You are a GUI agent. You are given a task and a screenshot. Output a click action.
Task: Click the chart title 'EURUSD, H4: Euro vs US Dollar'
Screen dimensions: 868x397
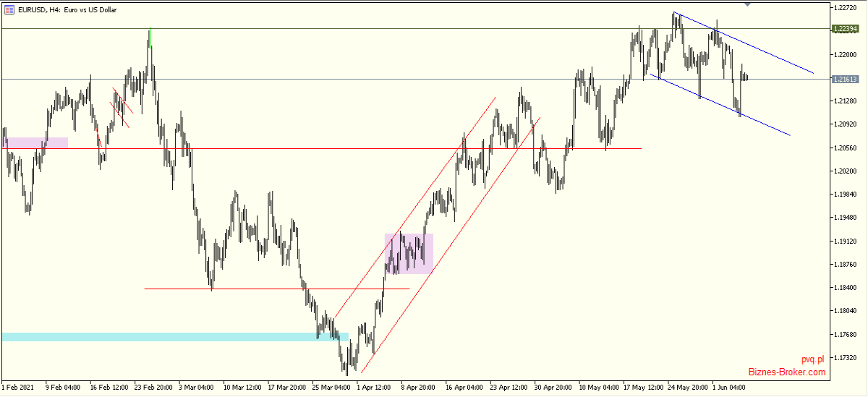pyautogui.click(x=67, y=10)
